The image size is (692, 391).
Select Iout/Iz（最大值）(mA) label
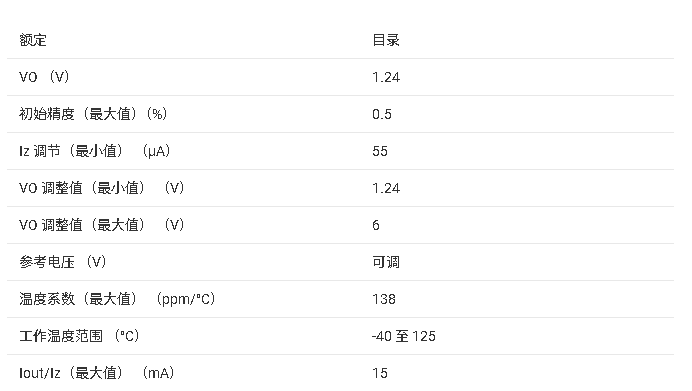(x=97, y=373)
